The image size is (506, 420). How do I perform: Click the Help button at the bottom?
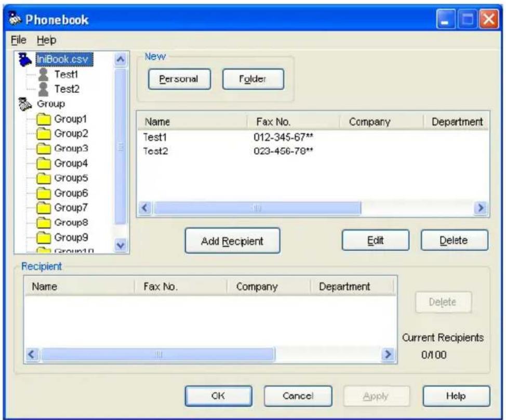pyautogui.click(x=456, y=396)
